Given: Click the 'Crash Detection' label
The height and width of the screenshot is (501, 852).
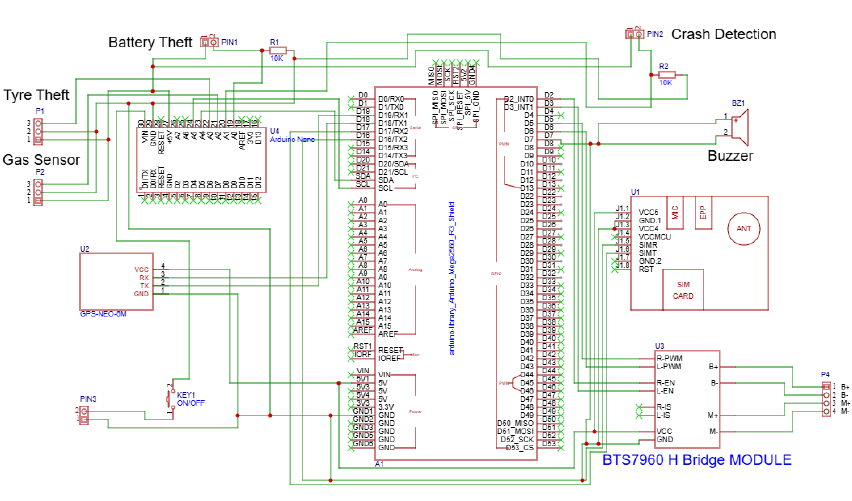Looking at the screenshot, I should point(724,34).
